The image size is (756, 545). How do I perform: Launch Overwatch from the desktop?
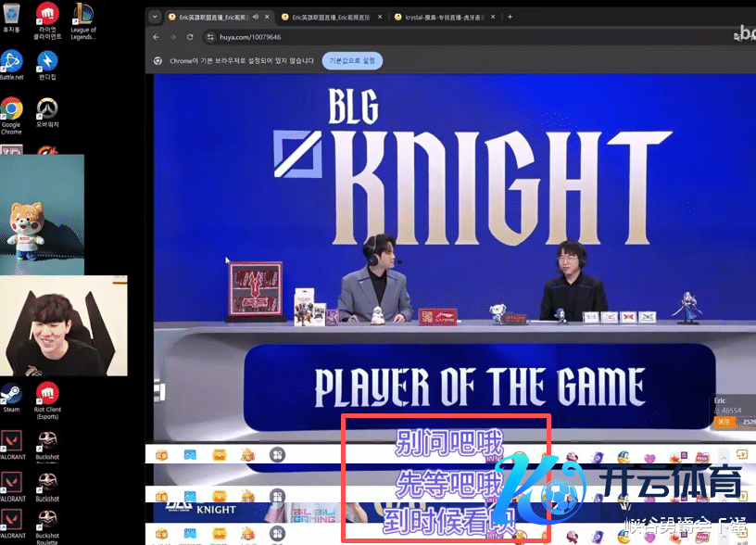(x=47, y=109)
